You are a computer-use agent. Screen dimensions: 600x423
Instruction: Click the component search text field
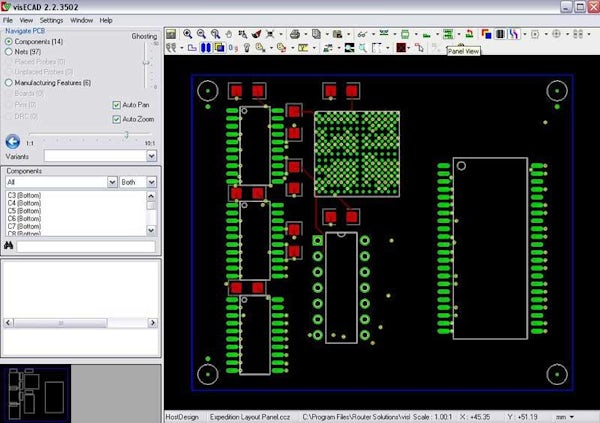pos(86,246)
